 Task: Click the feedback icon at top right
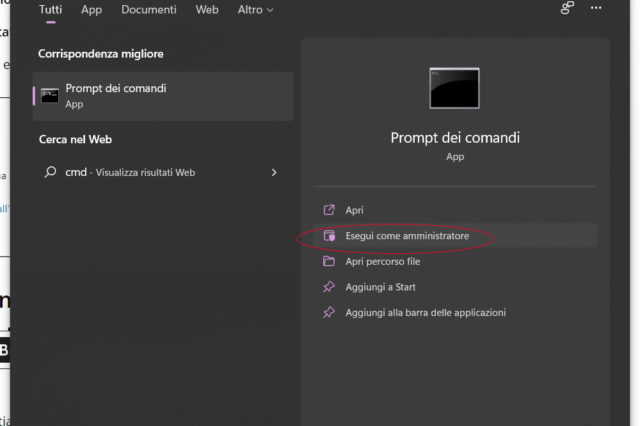[x=567, y=9]
